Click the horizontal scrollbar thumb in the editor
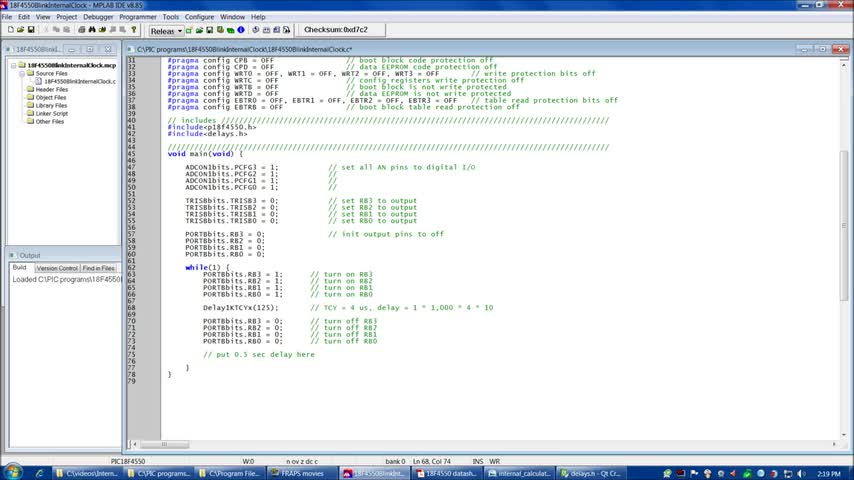 (164, 444)
